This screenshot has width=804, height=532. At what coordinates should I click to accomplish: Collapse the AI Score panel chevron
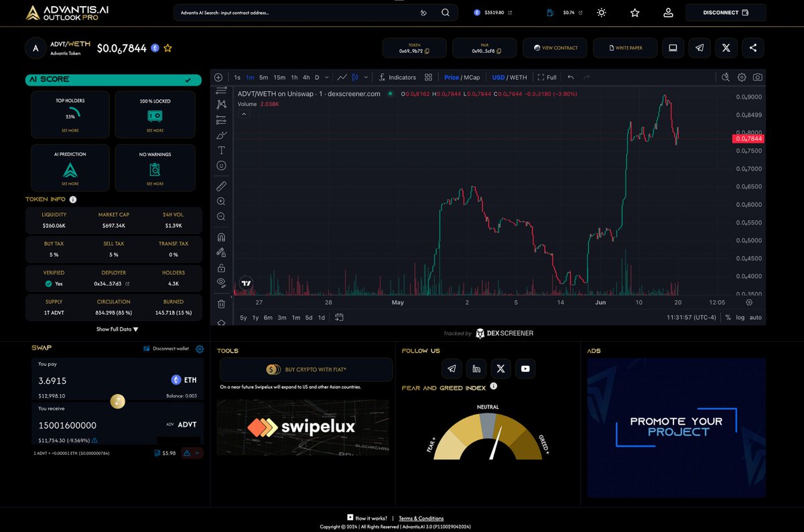[x=188, y=80]
